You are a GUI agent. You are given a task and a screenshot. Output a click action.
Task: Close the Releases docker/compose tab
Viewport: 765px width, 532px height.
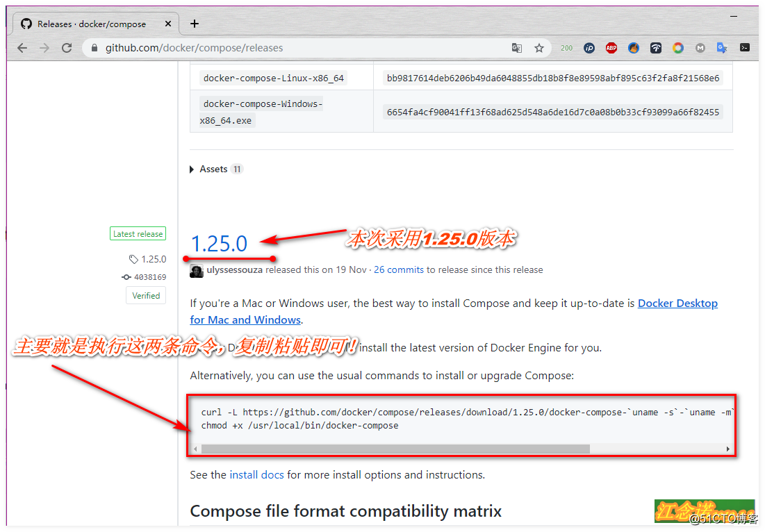click(x=168, y=24)
